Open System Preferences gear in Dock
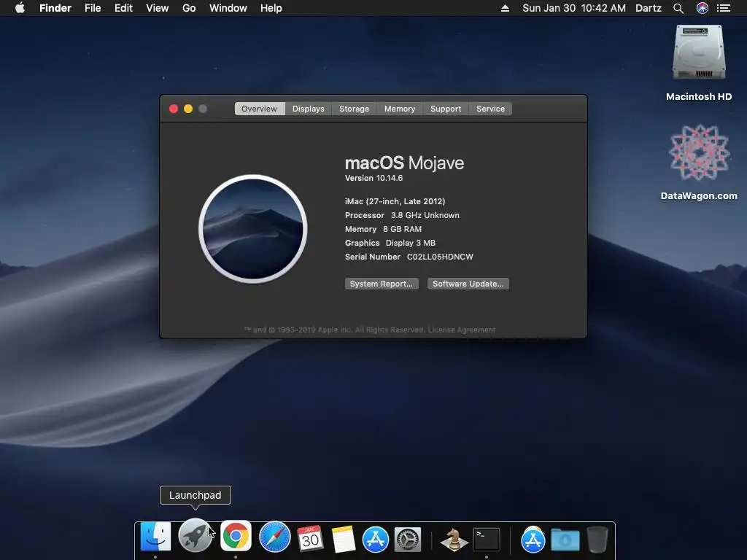Viewport: 747px width, 560px height. (x=408, y=540)
